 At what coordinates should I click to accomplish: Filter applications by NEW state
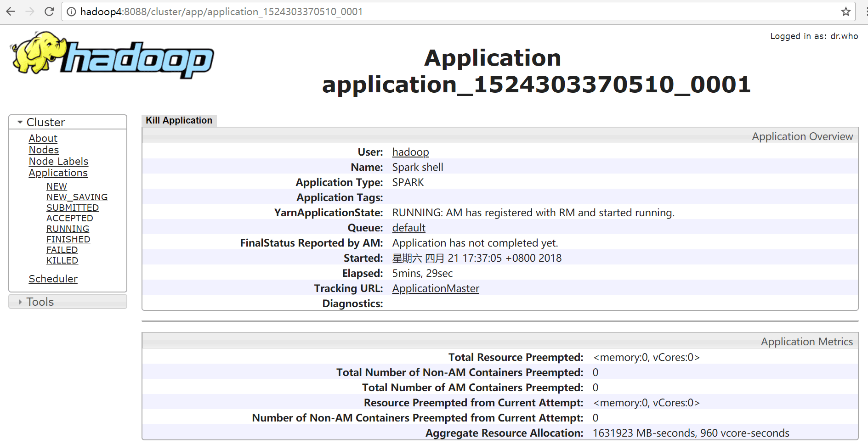pos(57,186)
